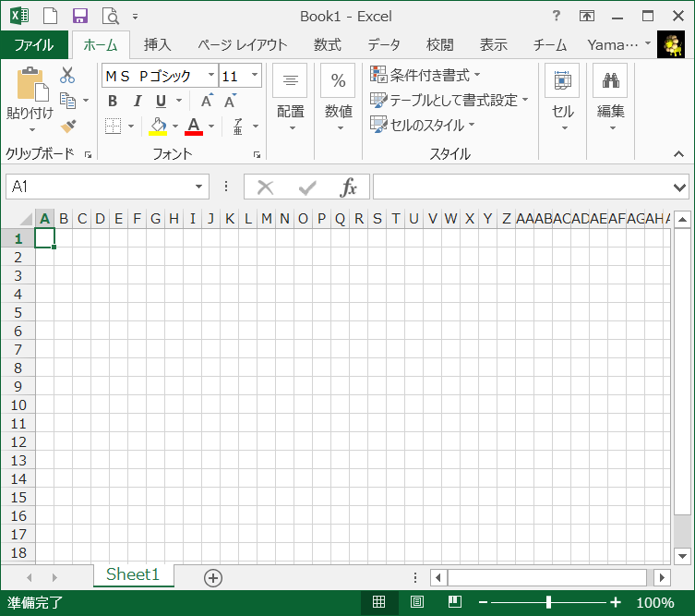Open the font name dropdown MS Pゴシック
Viewport: 695px width, 616px height.
pyautogui.click(x=211, y=75)
